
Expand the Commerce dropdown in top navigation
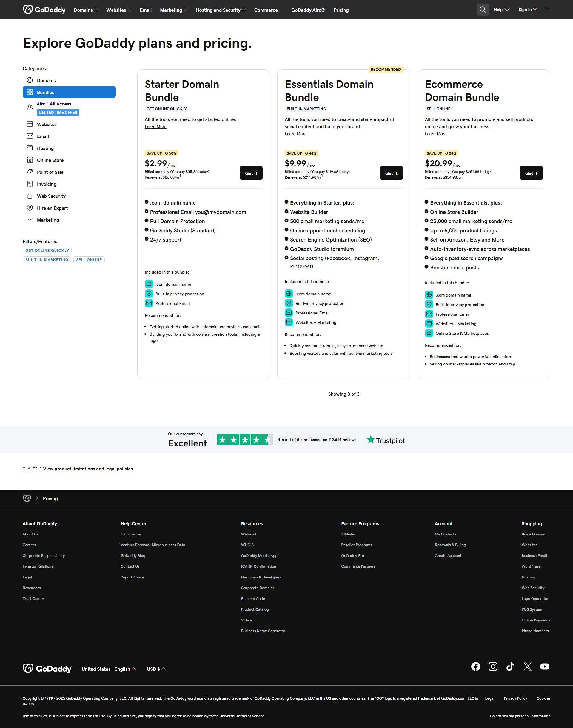coord(268,10)
